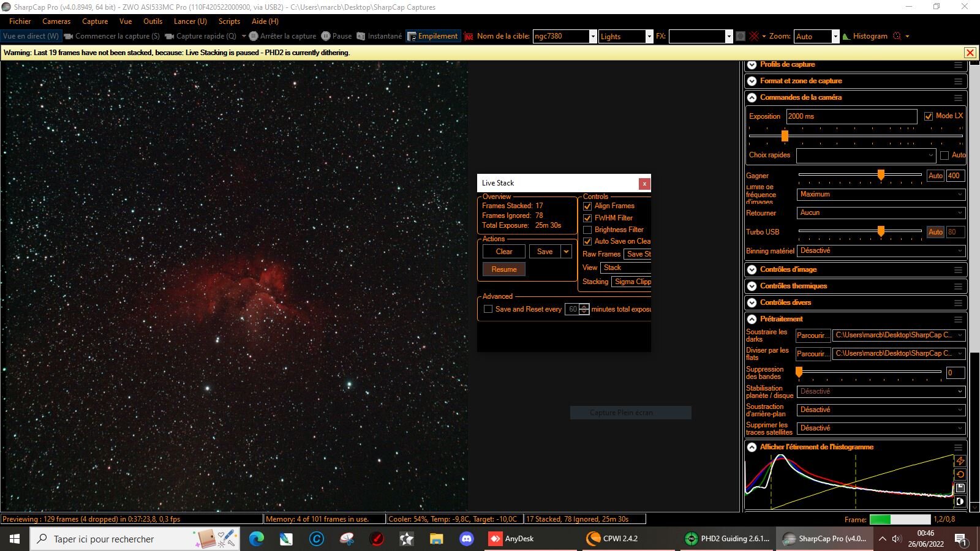980x551 pixels.
Task: Enable the Brightness Filter checkbox
Action: pyautogui.click(x=587, y=230)
